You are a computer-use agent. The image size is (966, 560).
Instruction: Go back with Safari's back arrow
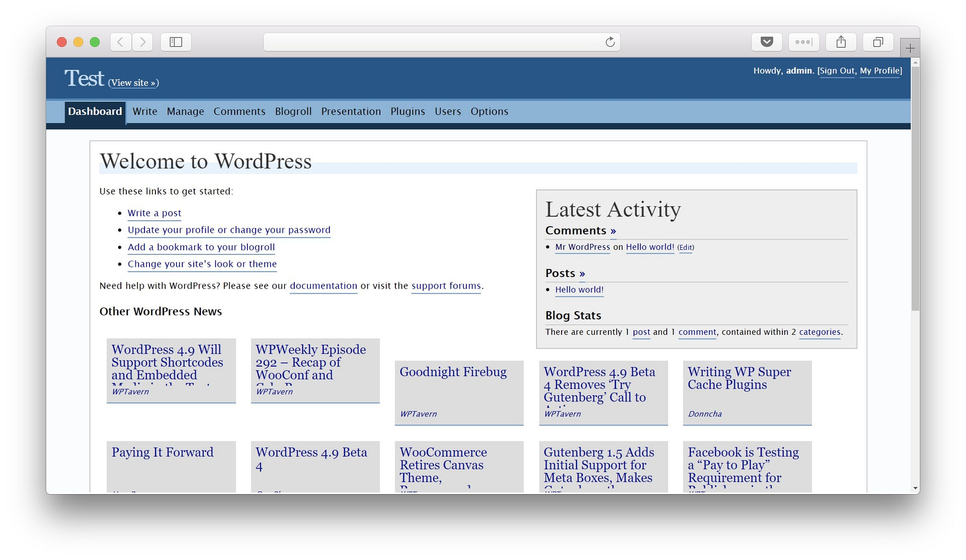click(121, 42)
